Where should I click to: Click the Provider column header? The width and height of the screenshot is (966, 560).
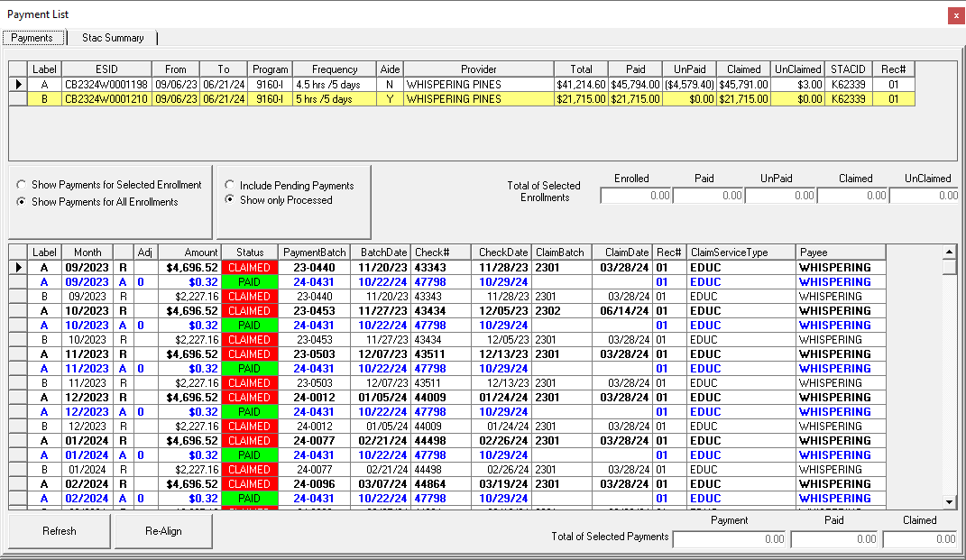479,69
